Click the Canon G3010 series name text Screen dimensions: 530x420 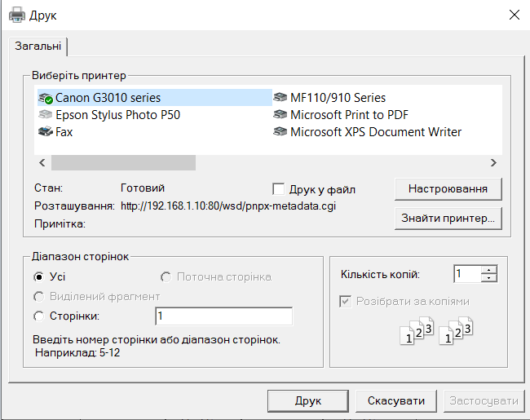[108, 98]
